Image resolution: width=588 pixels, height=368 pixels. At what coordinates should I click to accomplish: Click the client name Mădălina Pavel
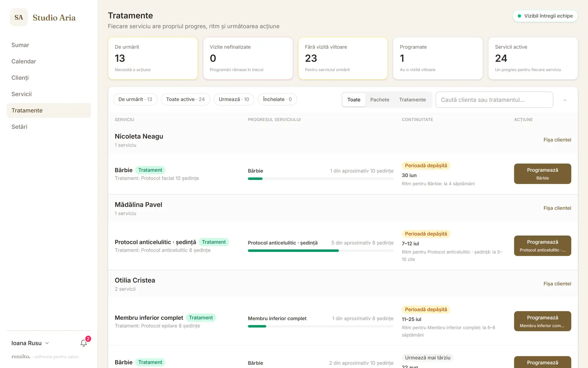pos(138,205)
